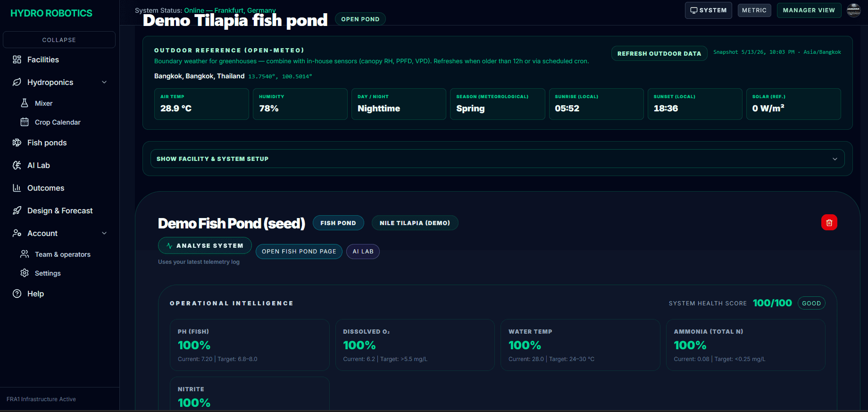Click the Nile Tilapia (Demo) tag
The image size is (868, 412).
415,223
